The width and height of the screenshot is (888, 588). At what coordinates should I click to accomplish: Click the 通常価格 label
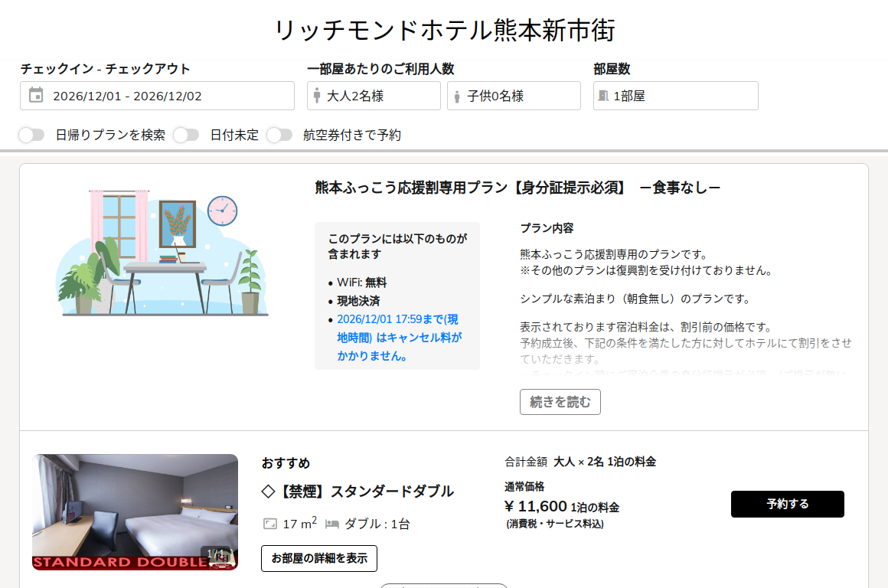point(524,487)
